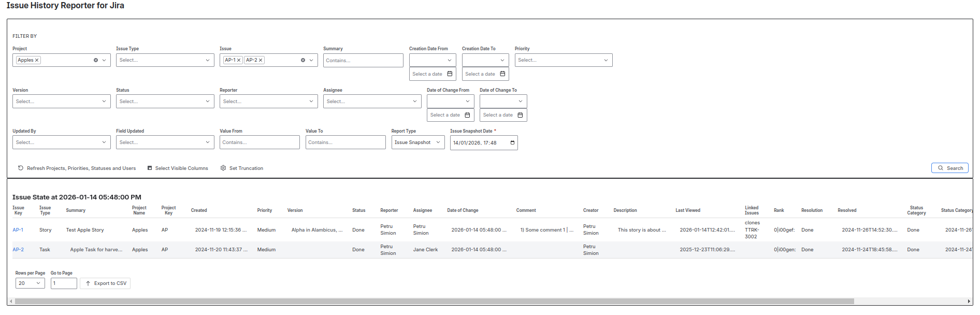Screen dimensions: 980x315
Task: Open Creation Date From preset dropdown
Action: (x=433, y=60)
